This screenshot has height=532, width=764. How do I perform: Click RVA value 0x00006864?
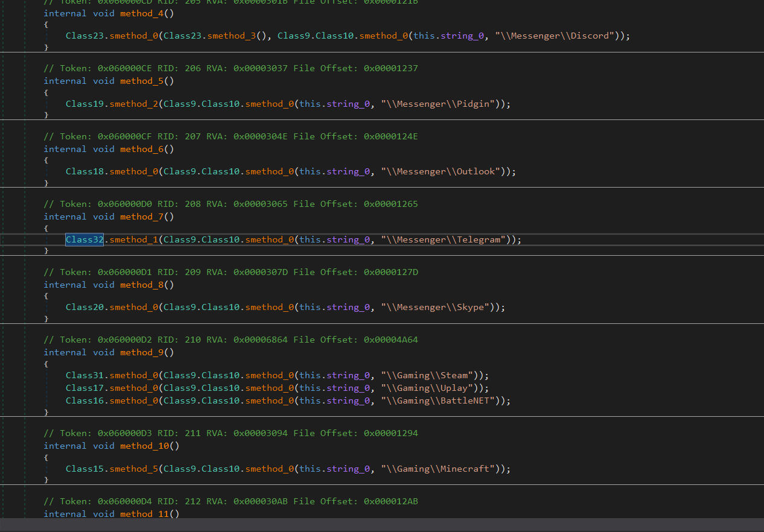(x=261, y=340)
